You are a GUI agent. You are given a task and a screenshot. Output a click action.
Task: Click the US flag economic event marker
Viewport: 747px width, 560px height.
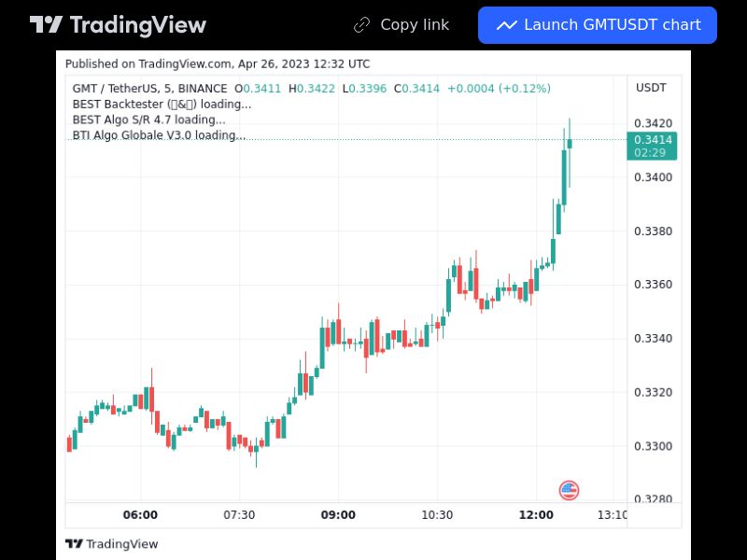[x=569, y=490]
